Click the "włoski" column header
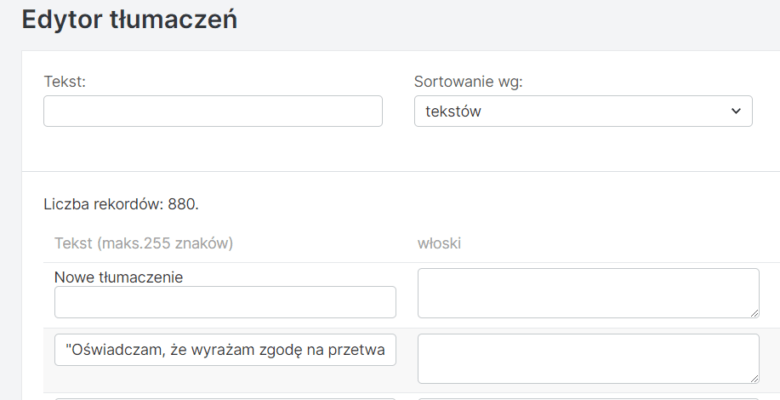The width and height of the screenshot is (780, 400). click(438, 243)
